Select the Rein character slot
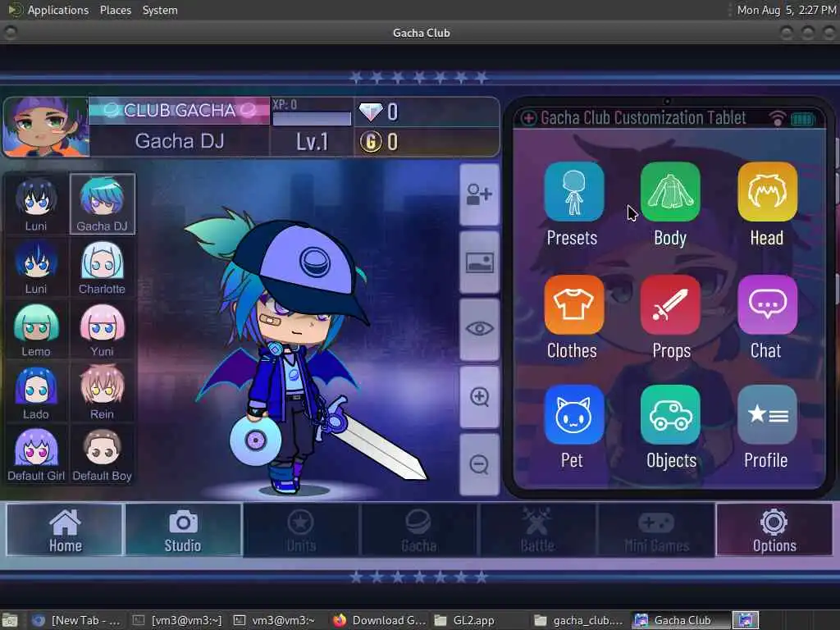The image size is (840, 630). coord(103,391)
